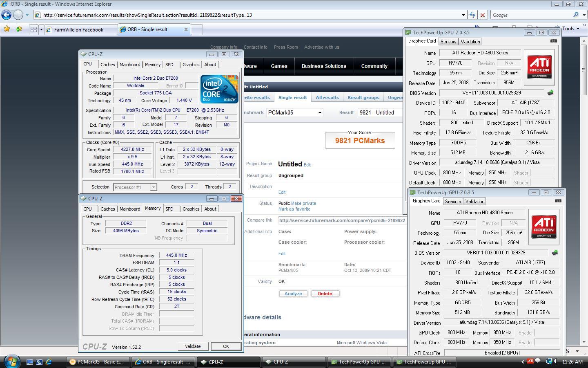Click the Intel Core 2 Duo logo in CPU-Z
This screenshot has height=368, width=588.
tap(219, 89)
